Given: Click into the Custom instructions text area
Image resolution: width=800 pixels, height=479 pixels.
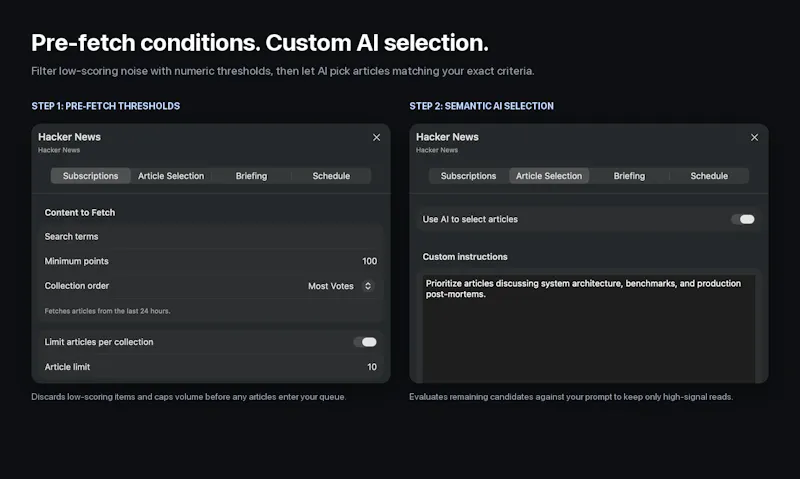Looking at the screenshot, I should [x=589, y=329].
